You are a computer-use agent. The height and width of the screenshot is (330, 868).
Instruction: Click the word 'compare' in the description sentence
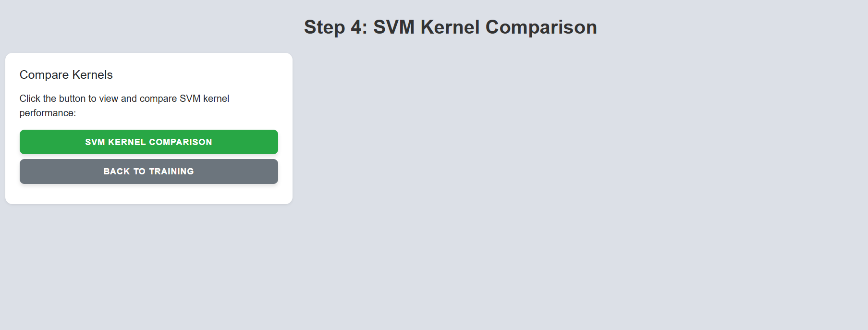coord(158,98)
